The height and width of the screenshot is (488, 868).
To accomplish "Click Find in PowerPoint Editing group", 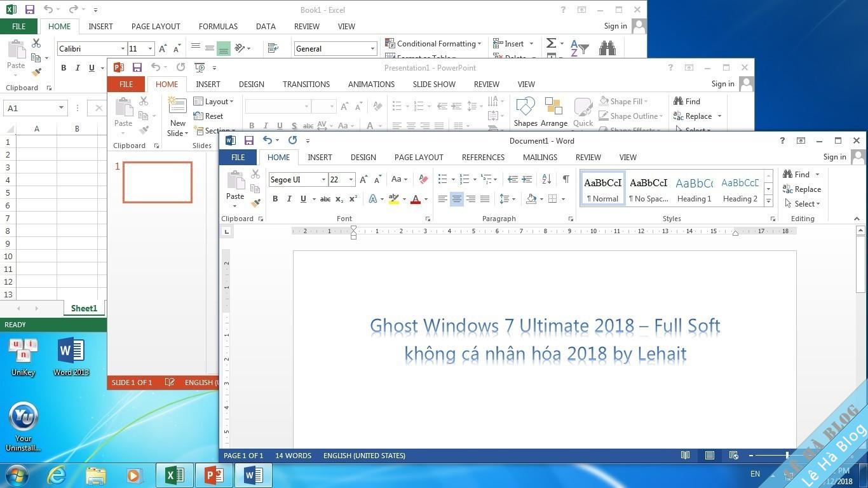I will pos(687,102).
